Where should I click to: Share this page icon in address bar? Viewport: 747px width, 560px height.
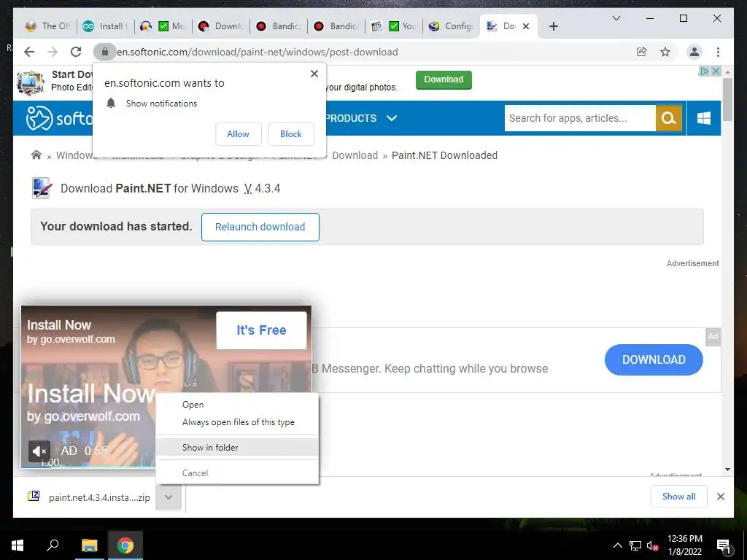click(x=642, y=52)
